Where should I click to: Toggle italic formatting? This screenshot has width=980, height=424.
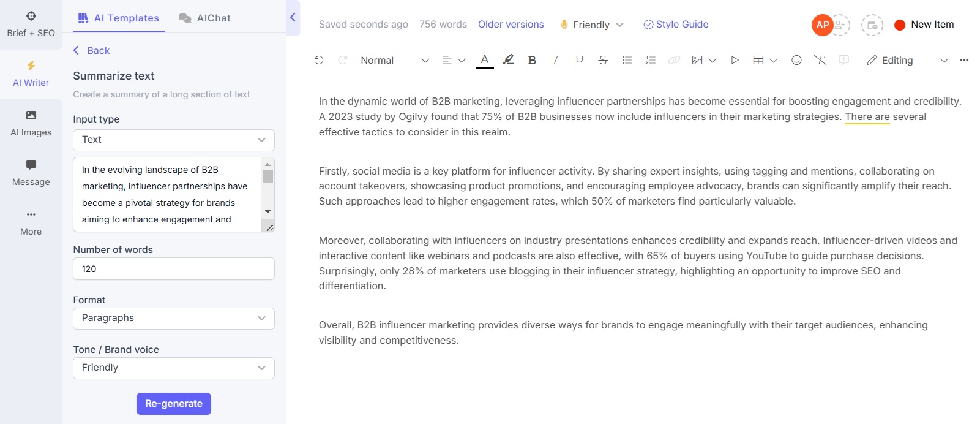point(555,60)
